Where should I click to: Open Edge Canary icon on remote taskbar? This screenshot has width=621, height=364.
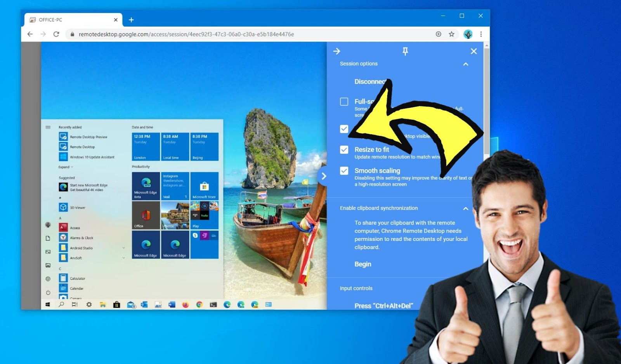(x=255, y=305)
